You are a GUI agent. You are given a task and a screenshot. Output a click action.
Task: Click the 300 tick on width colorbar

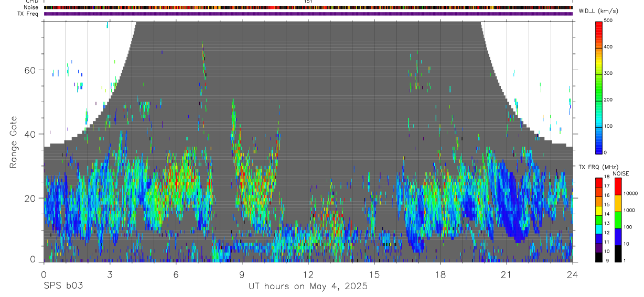[608, 73]
